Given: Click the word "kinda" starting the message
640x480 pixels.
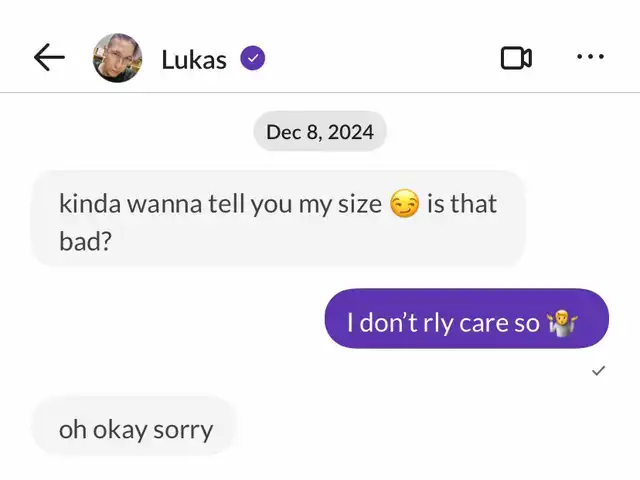Looking at the screenshot, I should click(x=90, y=204).
